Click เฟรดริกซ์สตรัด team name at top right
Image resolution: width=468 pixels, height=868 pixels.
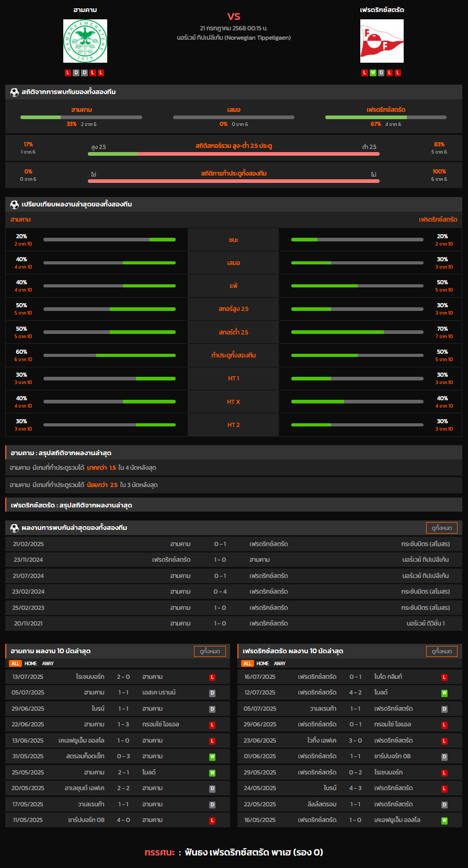click(x=382, y=10)
